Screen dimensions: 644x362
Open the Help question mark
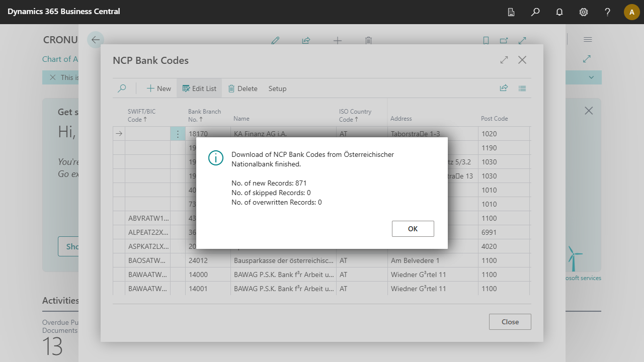[x=608, y=12]
